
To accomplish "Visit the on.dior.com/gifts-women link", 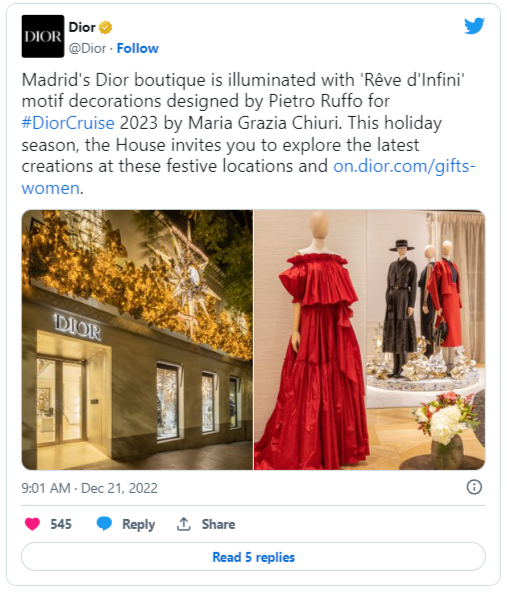I will click(x=248, y=177).
